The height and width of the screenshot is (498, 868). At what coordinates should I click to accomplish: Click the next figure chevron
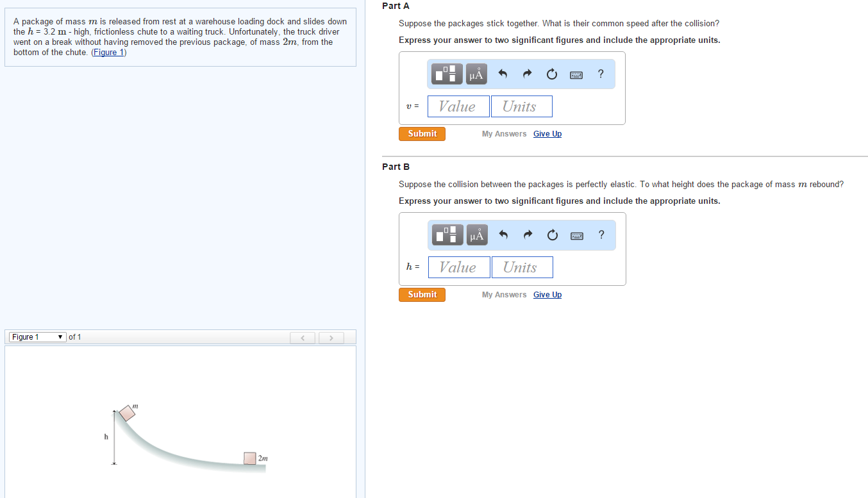[331, 337]
